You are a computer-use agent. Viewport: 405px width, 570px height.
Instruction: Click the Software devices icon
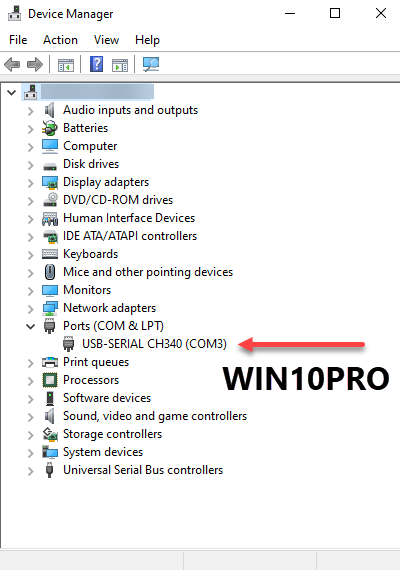pyautogui.click(x=50, y=398)
